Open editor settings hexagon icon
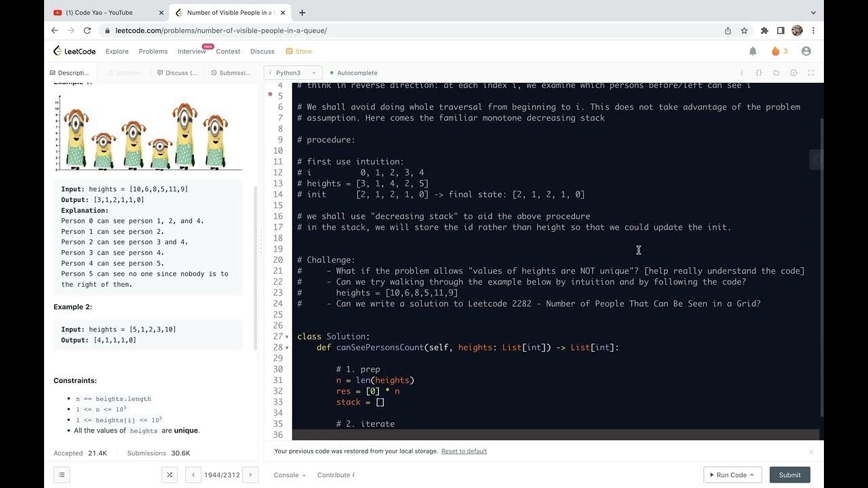The image size is (868, 488). [x=793, y=73]
